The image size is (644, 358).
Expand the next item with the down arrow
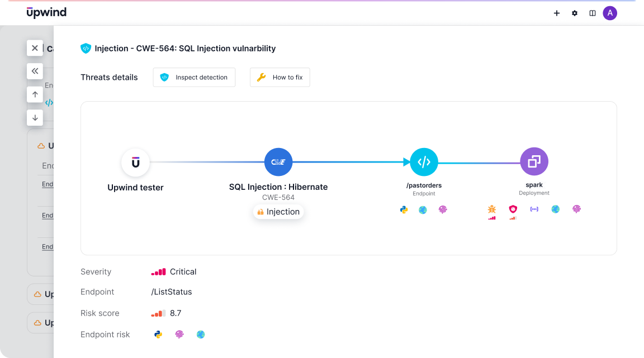tap(35, 117)
